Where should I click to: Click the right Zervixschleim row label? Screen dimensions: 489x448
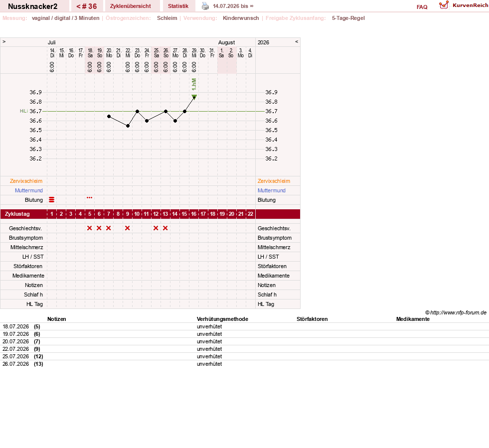(274, 181)
